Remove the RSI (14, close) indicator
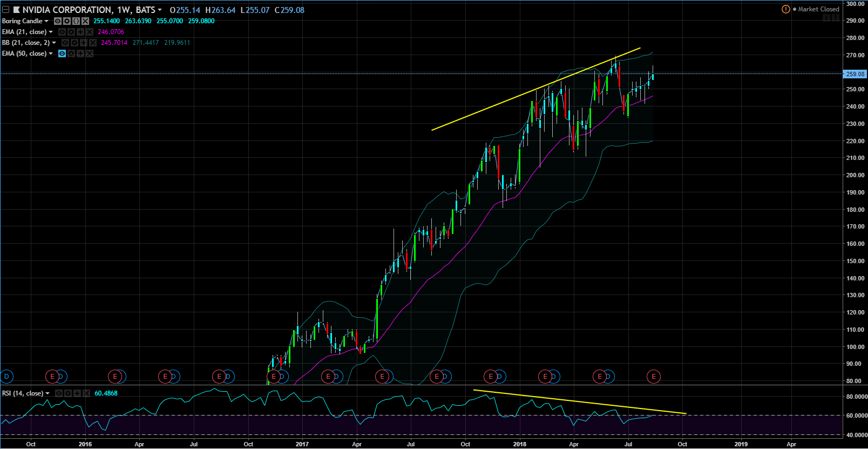This screenshot has height=449, width=868. coord(86,393)
